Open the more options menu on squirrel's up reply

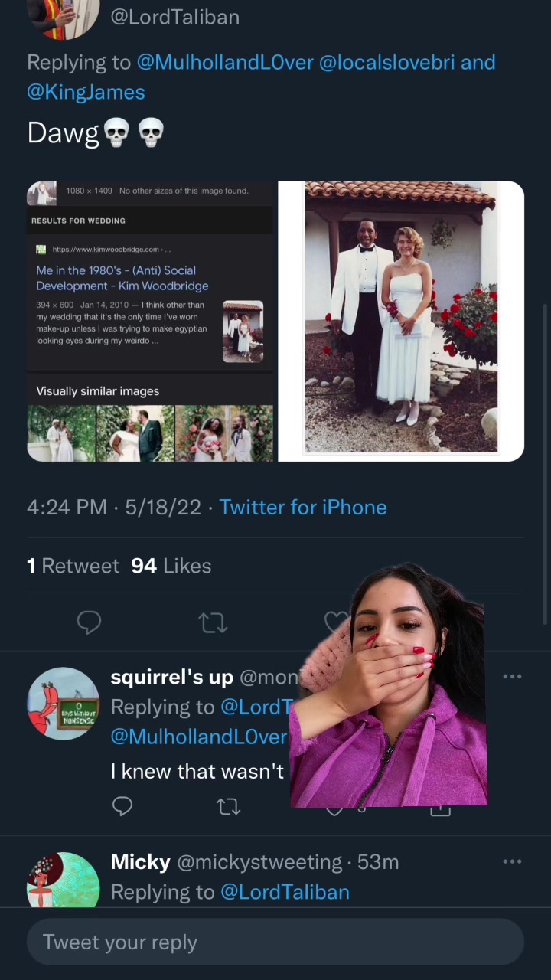coord(512,677)
